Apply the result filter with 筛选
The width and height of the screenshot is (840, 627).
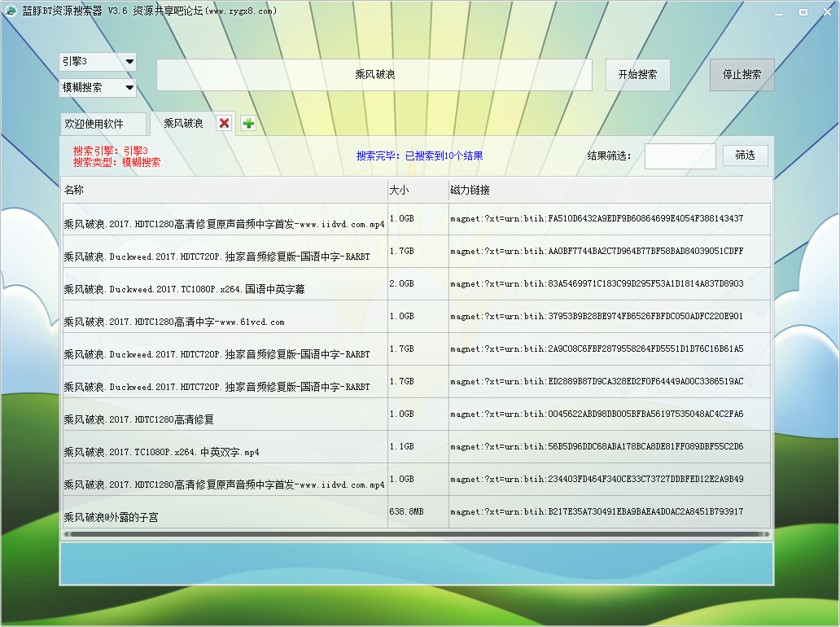click(746, 156)
